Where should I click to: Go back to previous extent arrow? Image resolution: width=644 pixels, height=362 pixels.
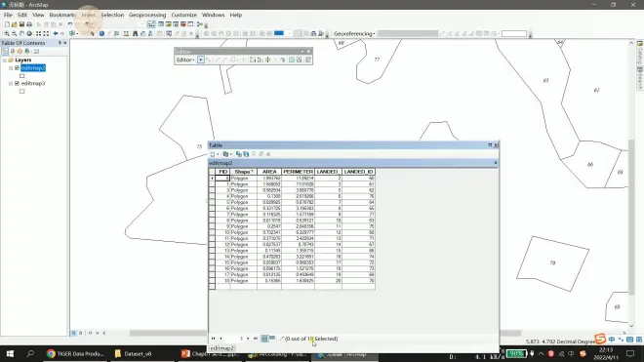pyautogui.click(x=55, y=34)
